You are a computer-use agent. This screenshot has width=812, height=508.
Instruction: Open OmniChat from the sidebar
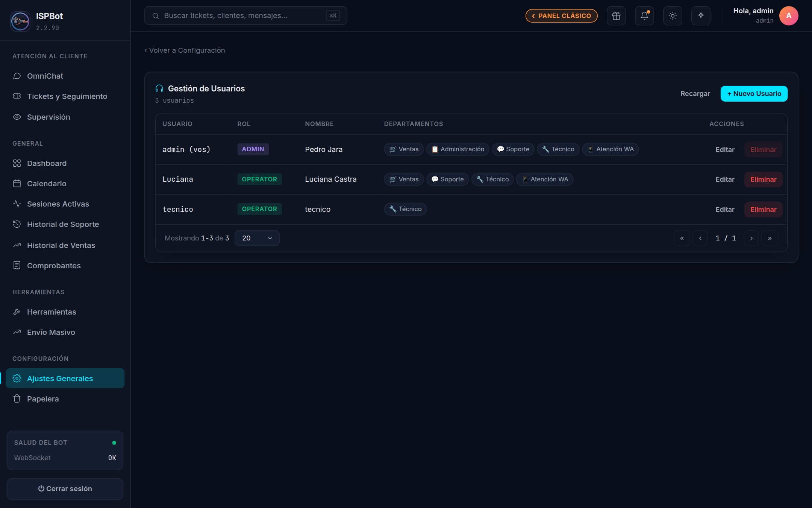[65, 76]
